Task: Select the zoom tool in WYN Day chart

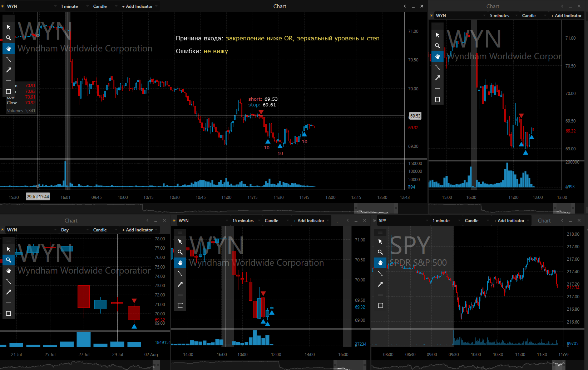Action: (9, 260)
